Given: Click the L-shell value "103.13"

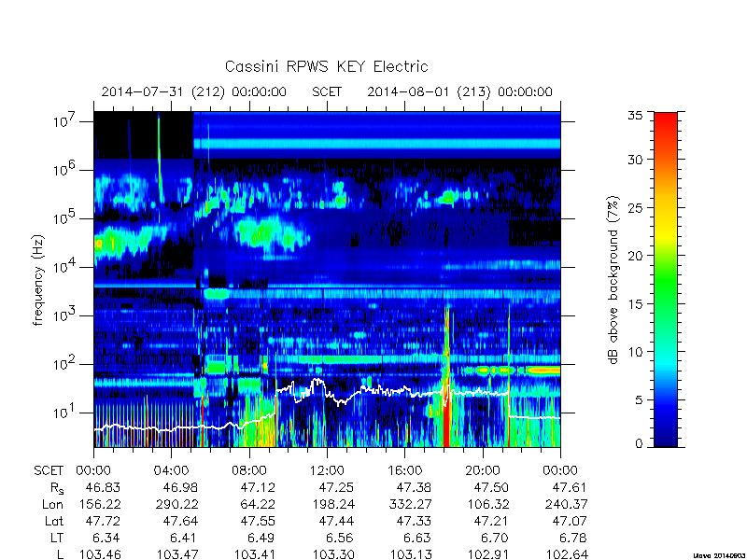Looking at the screenshot, I should click(411, 554).
